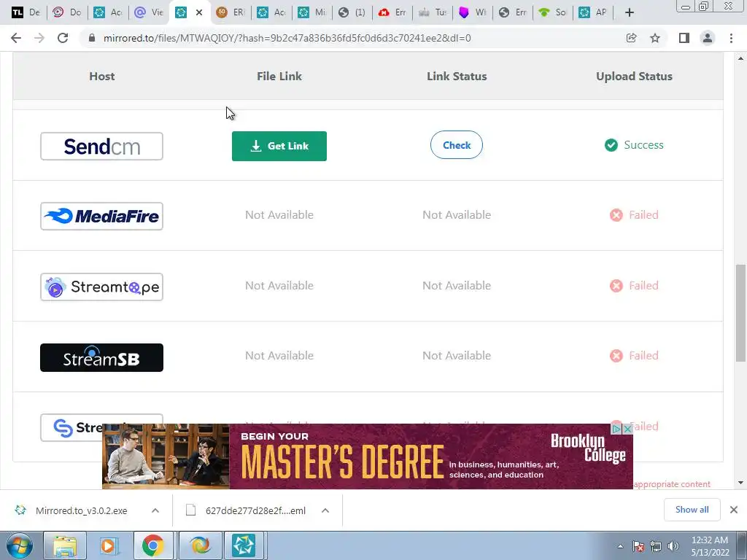
Task: Show hidden system tray icons
Action: pos(620,546)
